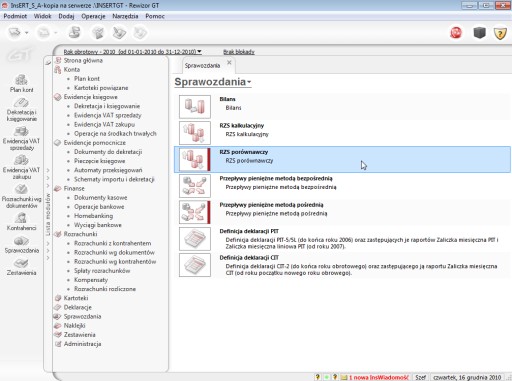Click the dark cube toolbar icon
The height and width of the screenshot is (381, 512).
point(479,33)
